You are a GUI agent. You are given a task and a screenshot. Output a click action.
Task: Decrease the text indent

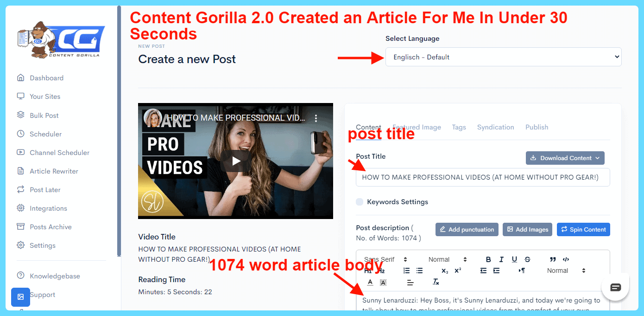click(x=483, y=271)
